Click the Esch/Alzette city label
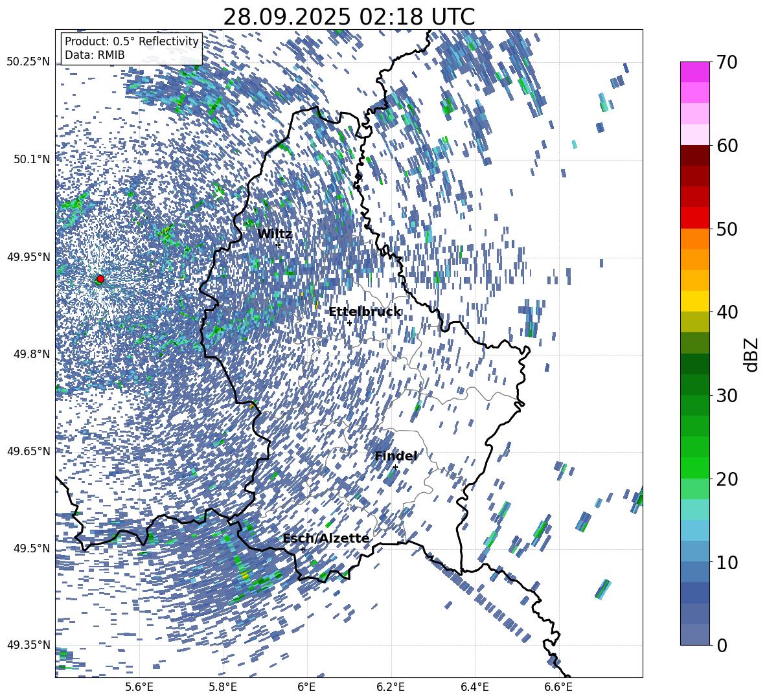Viewport: 767px width, 700px height. point(326,538)
